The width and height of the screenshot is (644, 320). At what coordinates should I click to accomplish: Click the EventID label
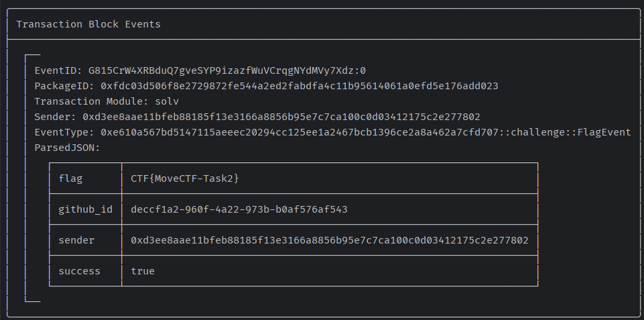point(58,70)
